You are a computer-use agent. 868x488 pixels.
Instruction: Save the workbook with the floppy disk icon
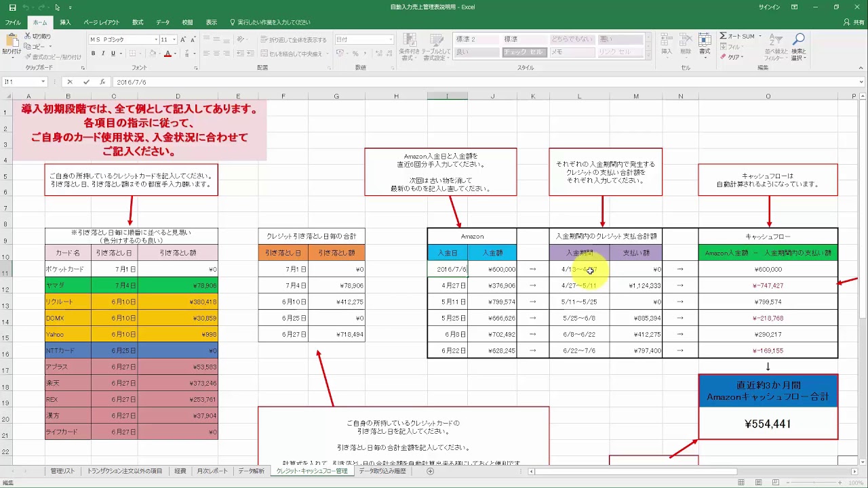point(12,7)
